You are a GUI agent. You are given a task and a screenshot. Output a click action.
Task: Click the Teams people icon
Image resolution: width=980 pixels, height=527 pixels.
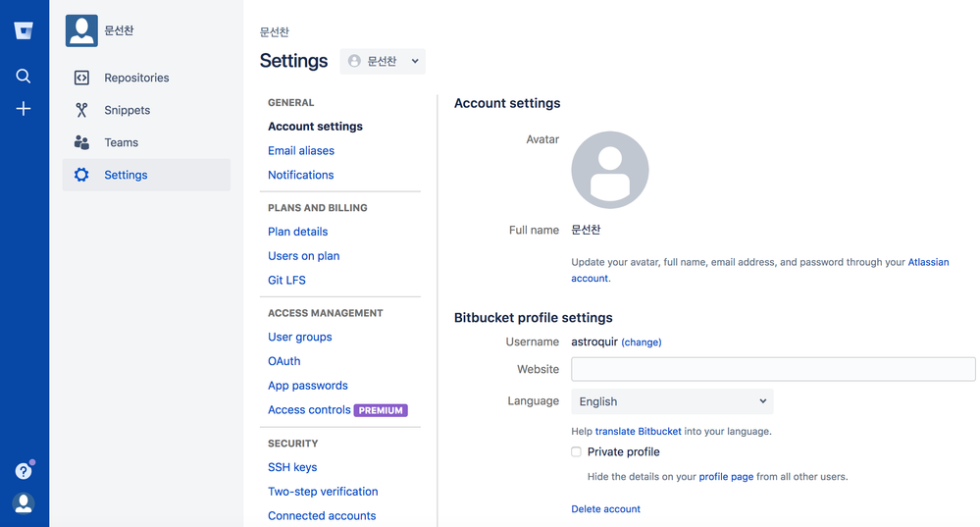pos(81,142)
